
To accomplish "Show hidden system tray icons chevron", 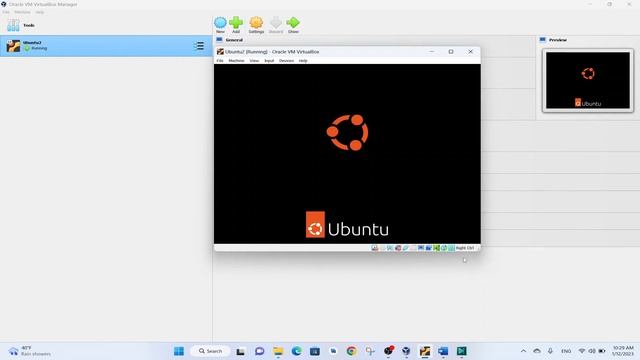I will click(x=523, y=351).
